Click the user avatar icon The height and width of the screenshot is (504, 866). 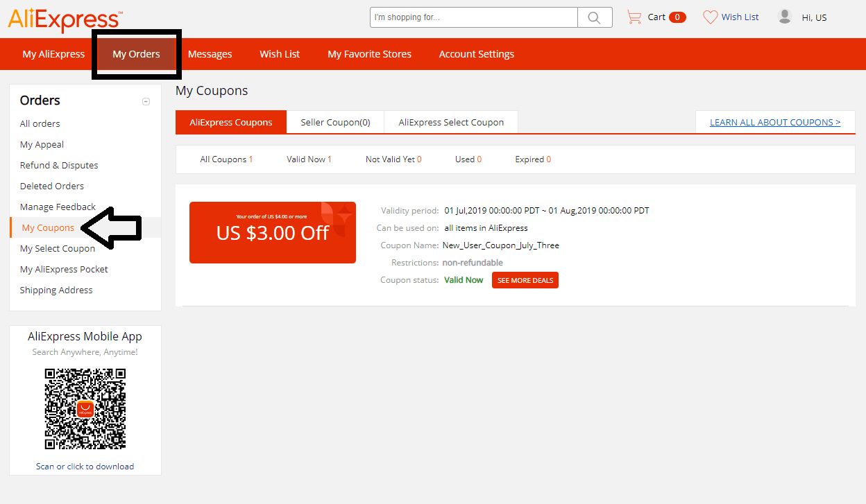[785, 17]
